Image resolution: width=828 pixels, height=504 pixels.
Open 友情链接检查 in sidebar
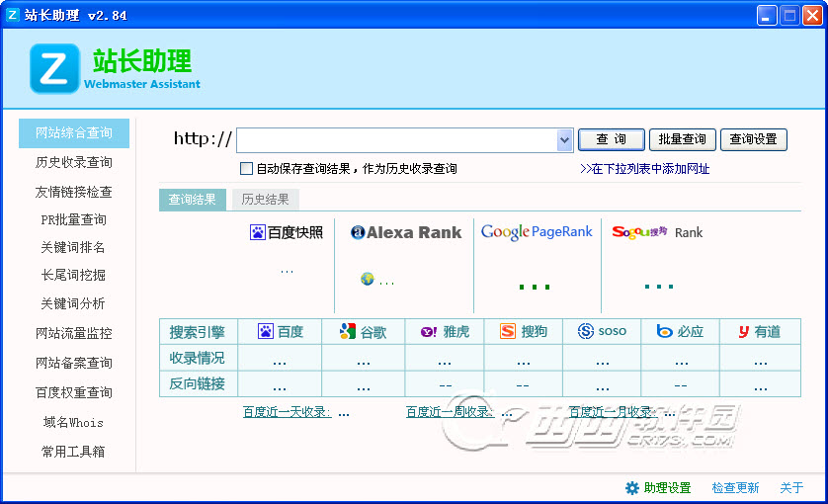(x=74, y=193)
